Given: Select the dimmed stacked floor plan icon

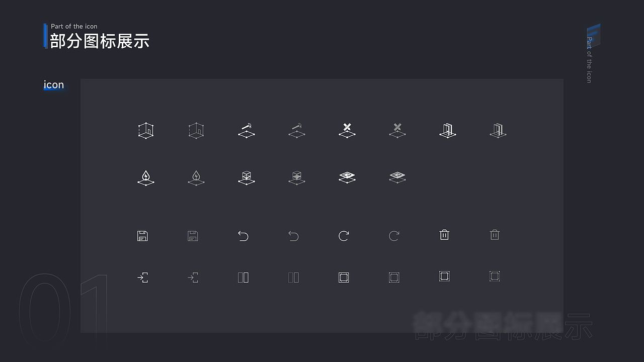Looking at the screenshot, I should tap(397, 177).
